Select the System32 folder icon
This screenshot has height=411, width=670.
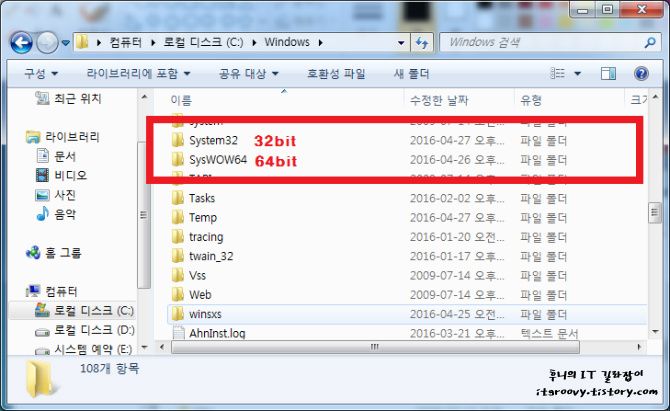click(x=178, y=140)
